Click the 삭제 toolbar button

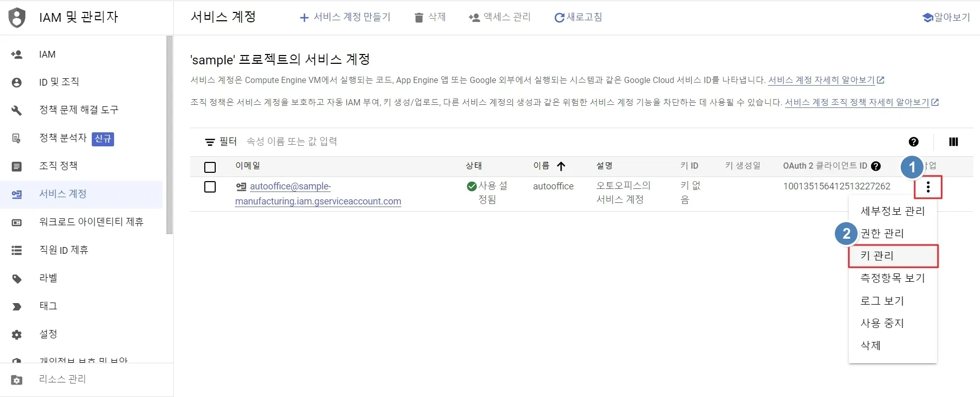tap(430, 17)
